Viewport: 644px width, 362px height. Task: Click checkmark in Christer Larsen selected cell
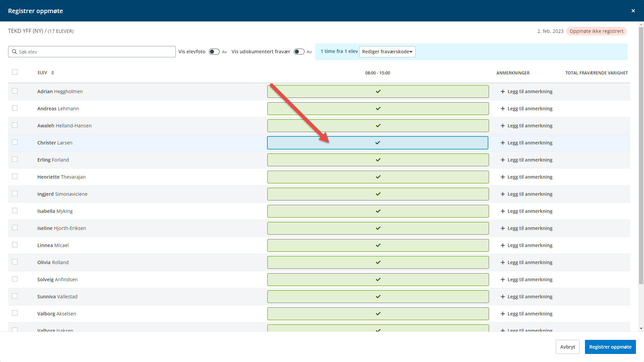378,143
